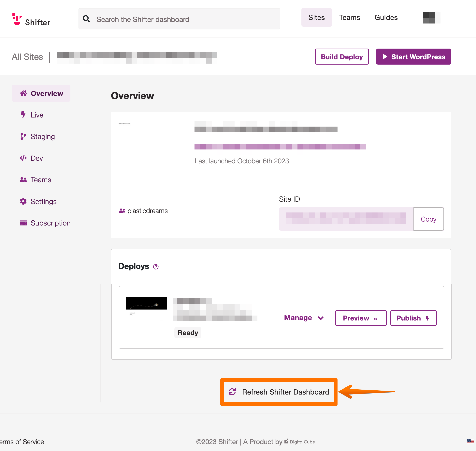Click the Settings gear icon in sidebar

23,201
